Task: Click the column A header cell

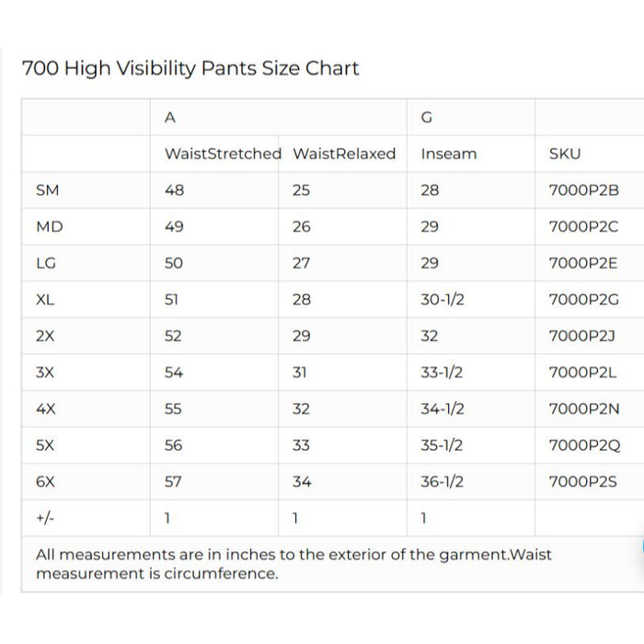Action: 170,118
